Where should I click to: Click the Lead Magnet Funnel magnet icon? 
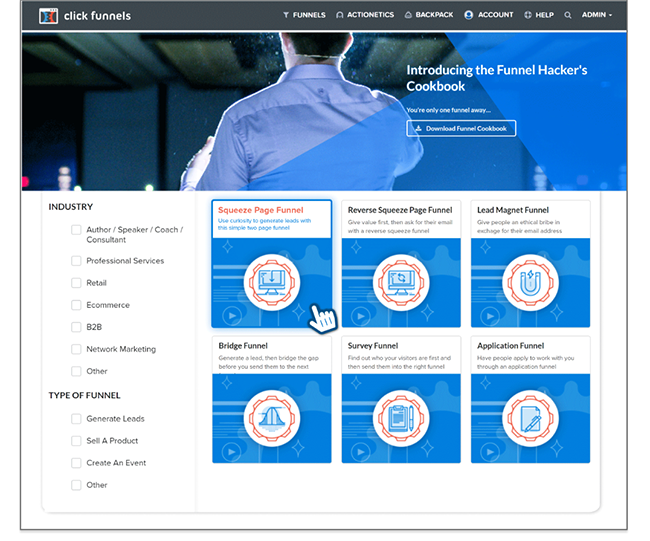pos(530,282)
